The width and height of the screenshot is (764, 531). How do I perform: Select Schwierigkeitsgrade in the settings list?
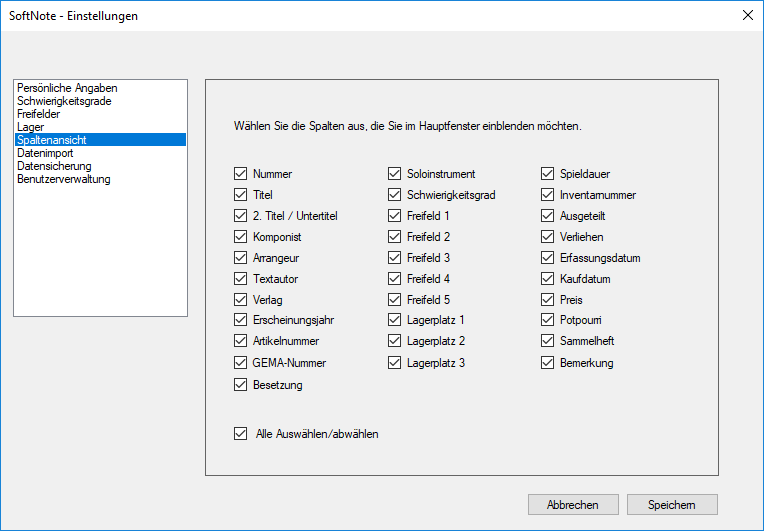pyautogui.click(x=64, y=101)
